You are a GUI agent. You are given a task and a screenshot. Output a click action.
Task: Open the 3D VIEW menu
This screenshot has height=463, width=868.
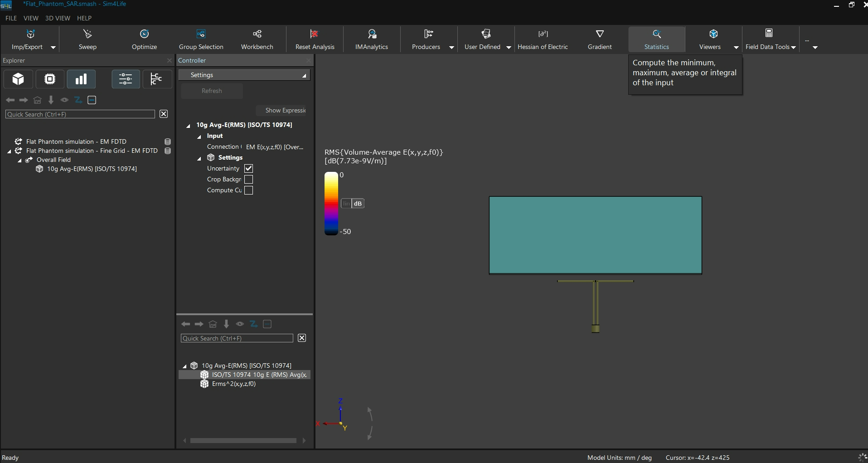(x=58, y=18)
